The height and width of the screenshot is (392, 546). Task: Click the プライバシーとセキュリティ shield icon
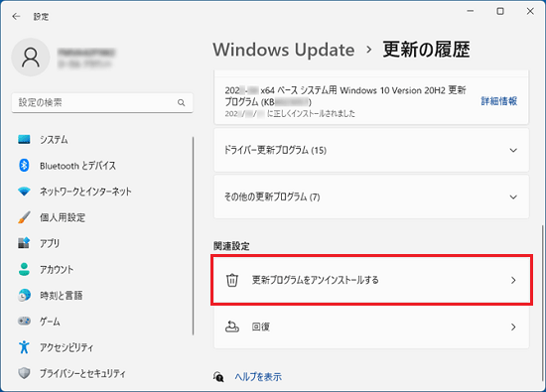[24, 373]
